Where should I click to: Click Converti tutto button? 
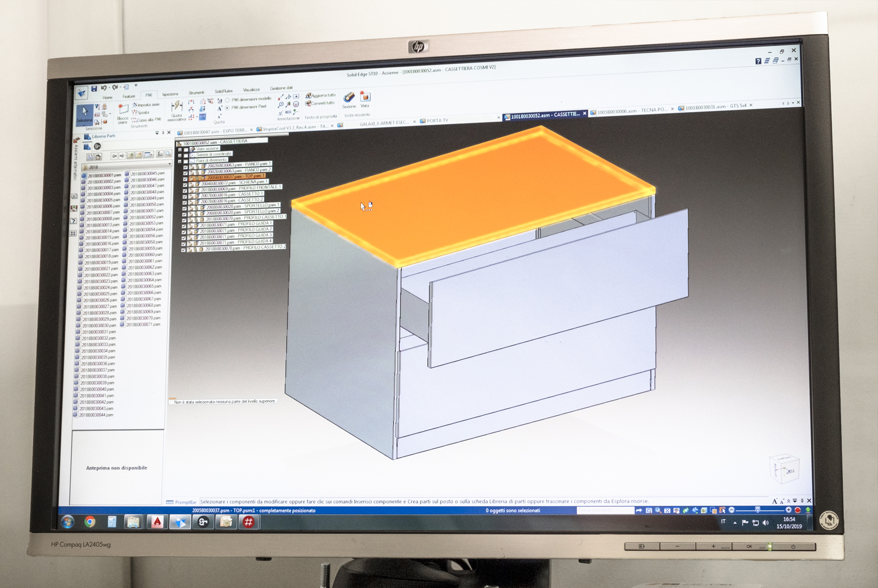pos(320,103)
